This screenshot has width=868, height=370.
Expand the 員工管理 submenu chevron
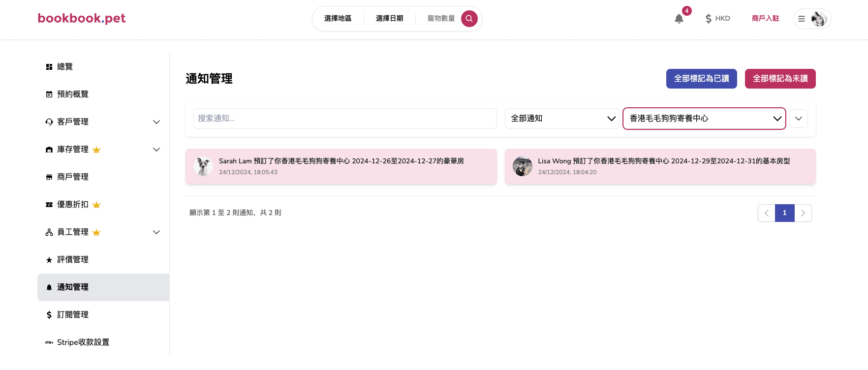(156, 232)
